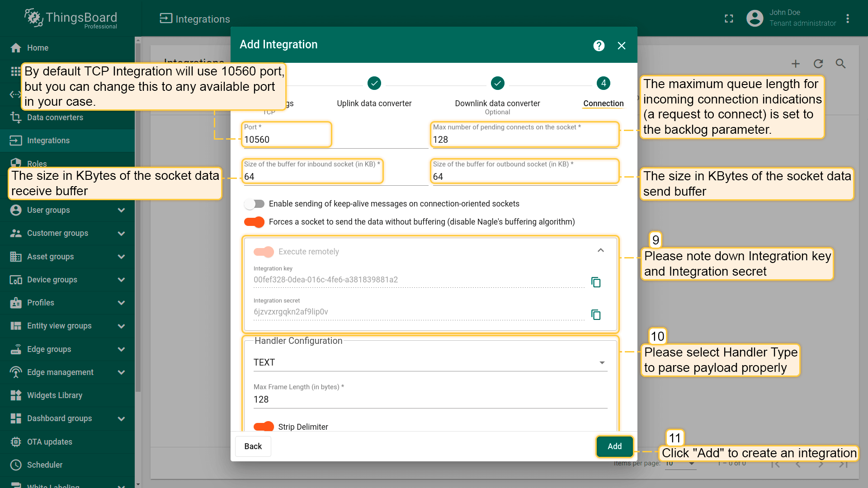Select the Connection step
The width and height of the screenshot is (868, 488).
(x=604, y=93)
